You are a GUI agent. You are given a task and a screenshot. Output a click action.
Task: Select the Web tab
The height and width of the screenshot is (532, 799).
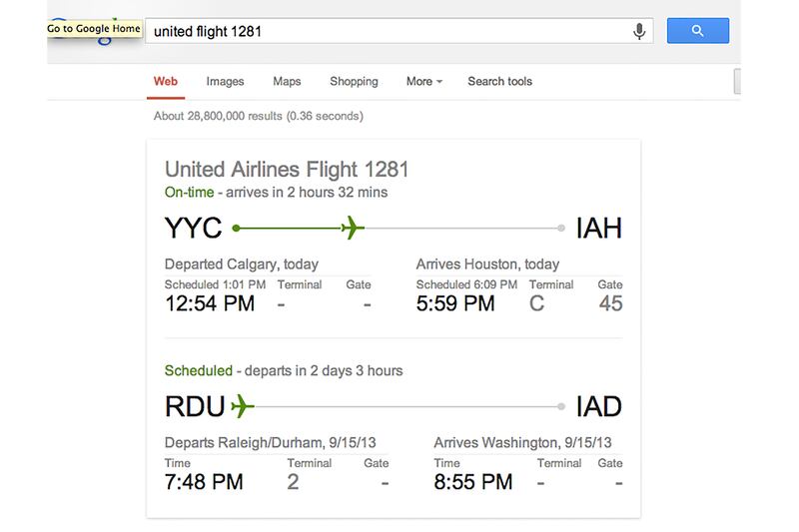coord(166,82)
